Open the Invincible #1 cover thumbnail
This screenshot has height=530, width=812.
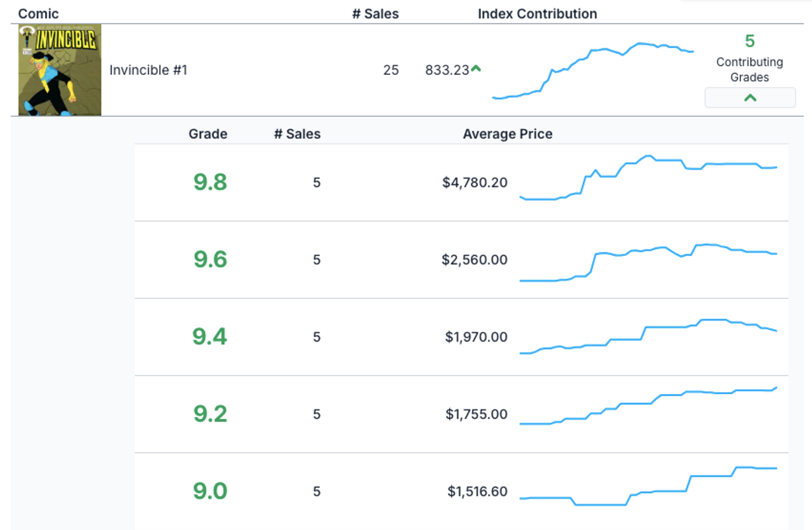click(x=60, y=70)
